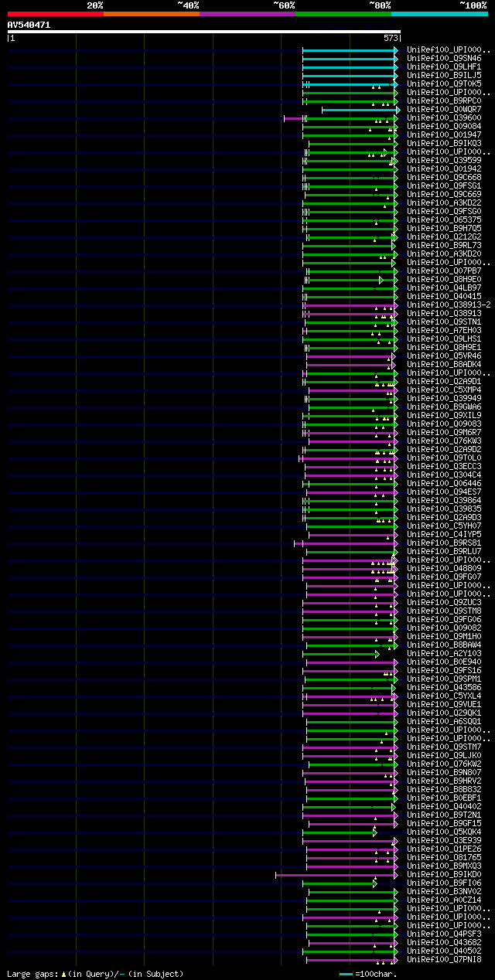
Task: Select the UniRef100_Q39600 label
Action: [x=444, y=117]
